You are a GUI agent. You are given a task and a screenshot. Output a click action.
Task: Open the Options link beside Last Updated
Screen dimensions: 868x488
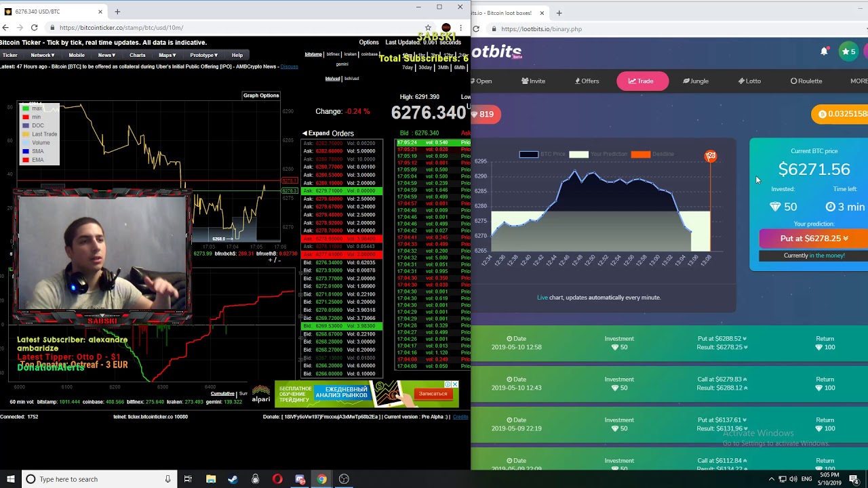(x=369, y=42)
